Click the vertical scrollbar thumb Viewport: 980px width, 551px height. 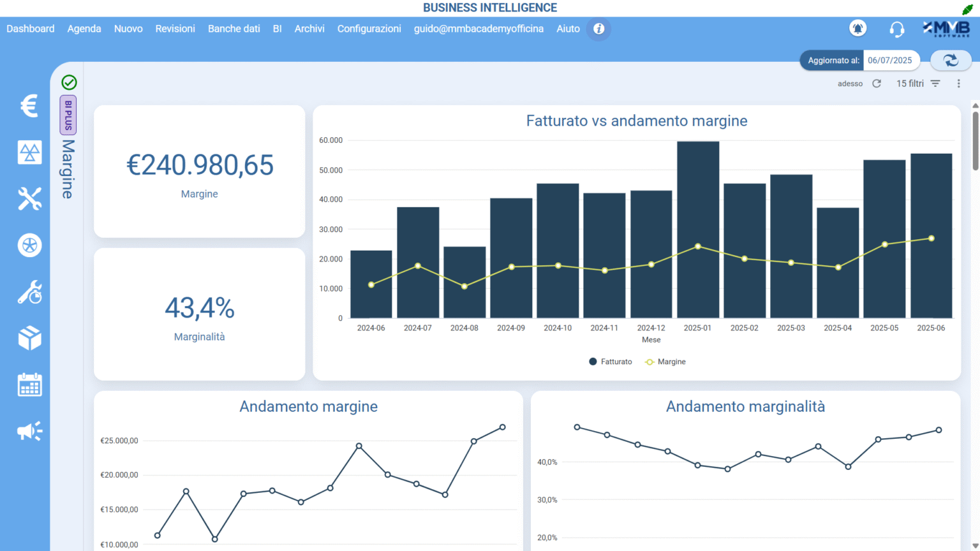pyautogui.click(x=975, y=140)
